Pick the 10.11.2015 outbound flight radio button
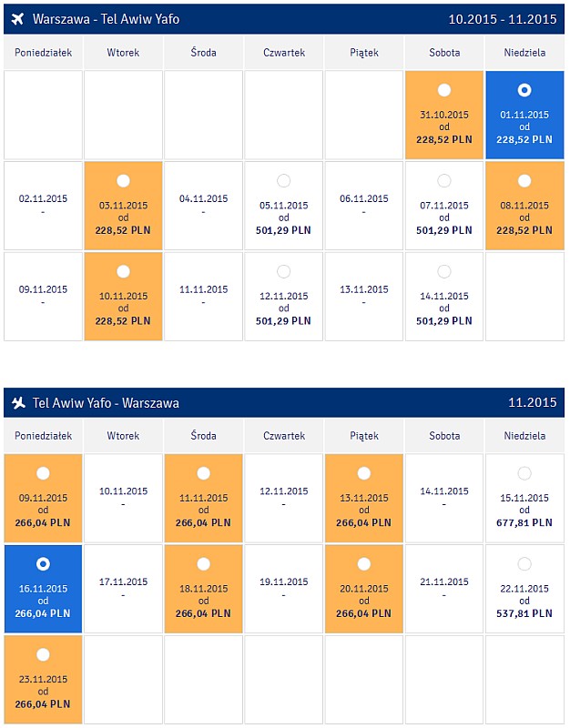This screenshot has height=728, width=570. coord(123,271)
